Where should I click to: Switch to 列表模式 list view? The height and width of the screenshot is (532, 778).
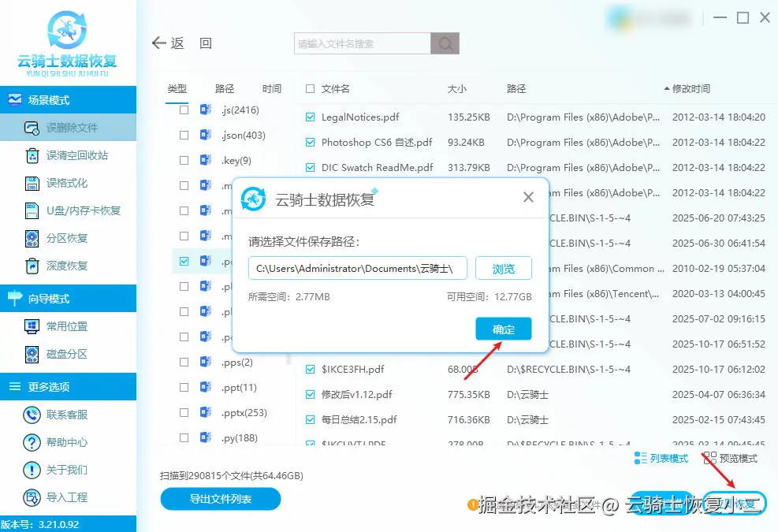pos(661,458)
